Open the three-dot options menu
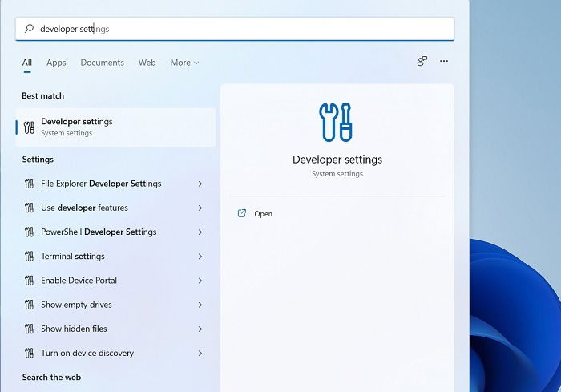This screenshot has height=392, width=561. coord(444,61)
